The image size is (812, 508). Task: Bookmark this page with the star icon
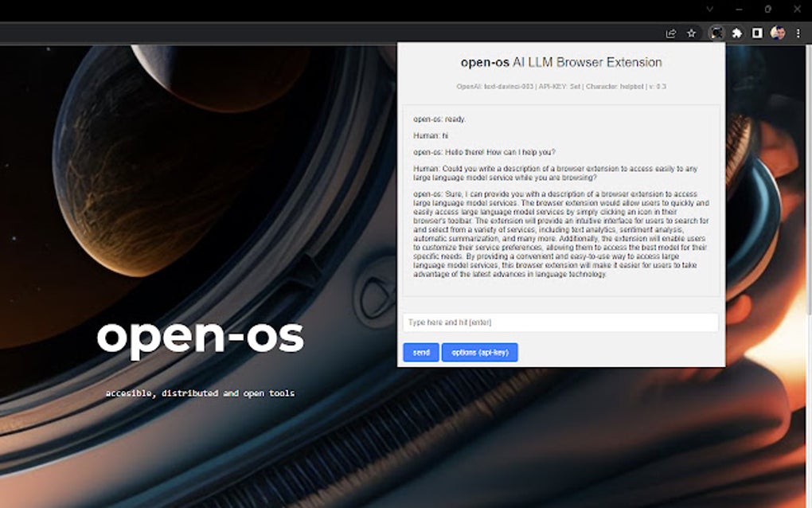point(690,33)
